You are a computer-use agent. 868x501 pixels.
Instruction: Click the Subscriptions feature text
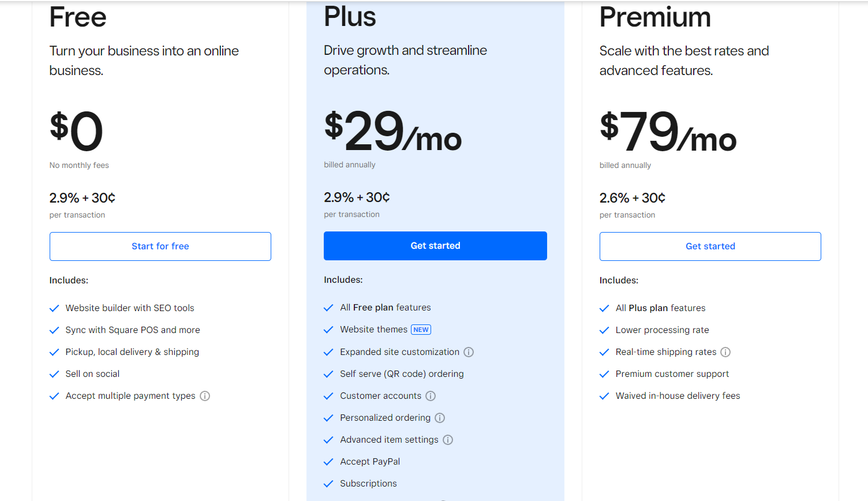pyautogui.click(x=368, y=484)
